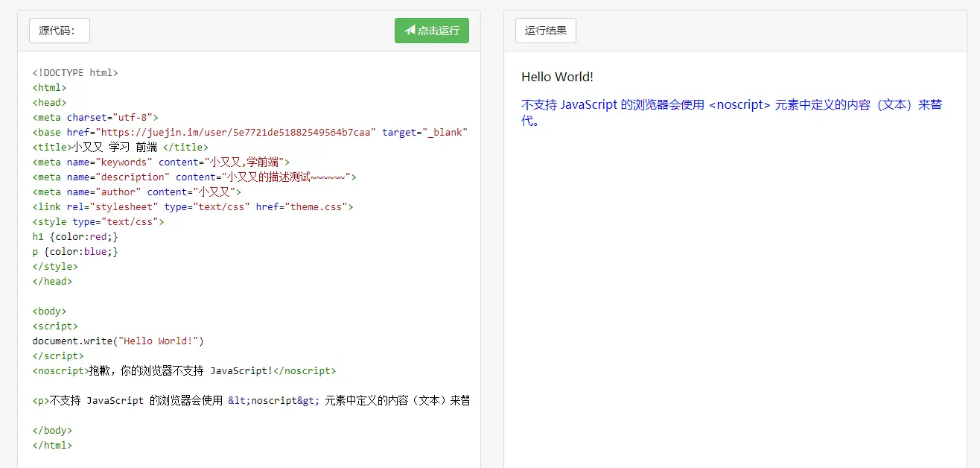Click the <style type="text/css"> line
980x468 pixels.
tap(98, 222)
